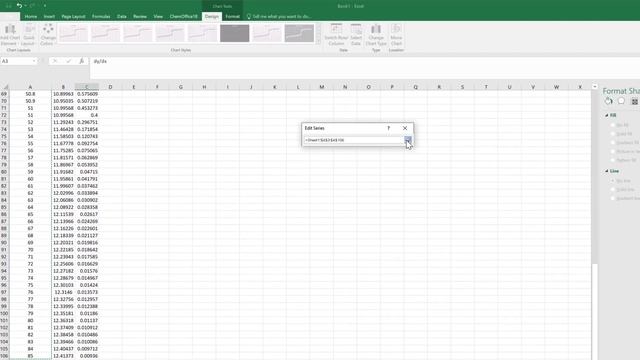Screen dimensions: 640x360
Task: Click the cancel (X) icon in formula bar
Action: 55,61
